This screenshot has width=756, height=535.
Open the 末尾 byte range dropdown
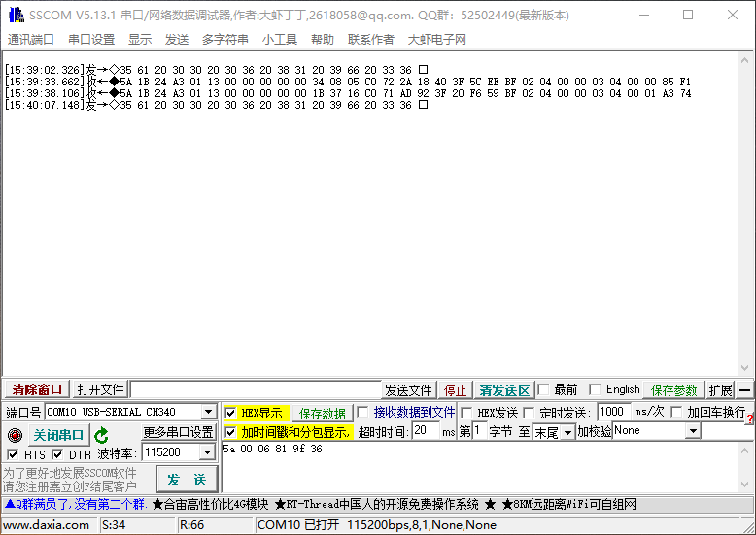click(x=567, y=432)
